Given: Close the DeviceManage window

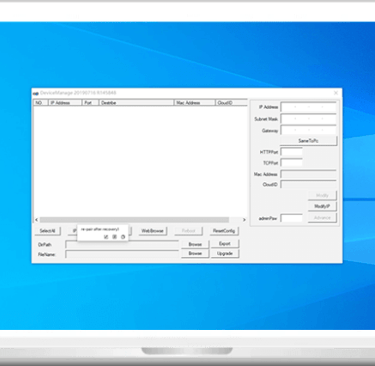Looking at the screenshot, I should [x=336, y=93].
